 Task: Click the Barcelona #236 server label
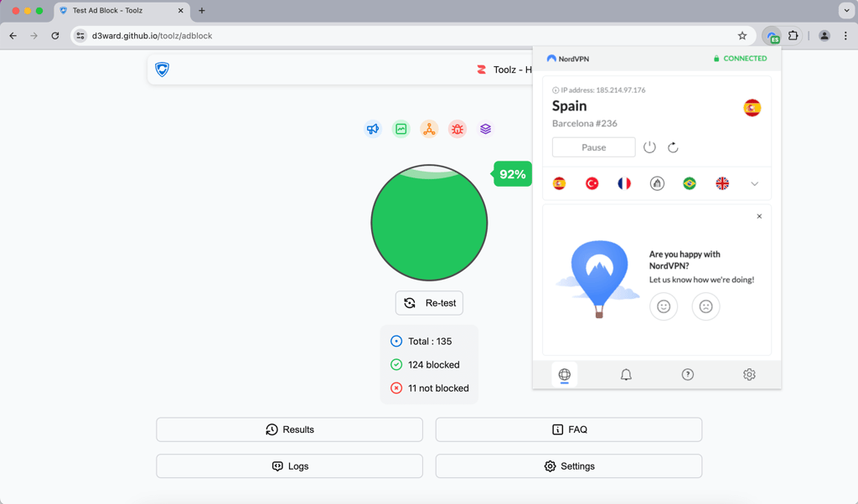(x=584, y=124)
